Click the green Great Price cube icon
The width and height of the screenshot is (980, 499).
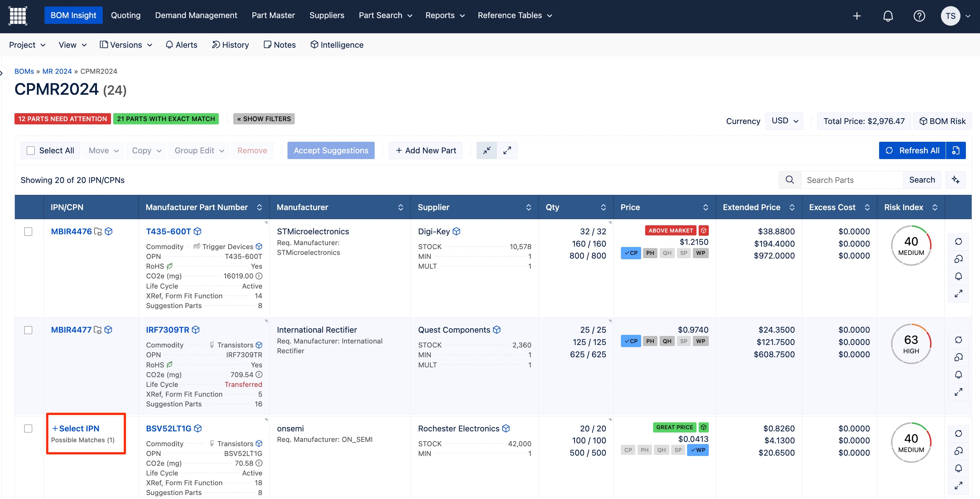(x=703, y=427)
